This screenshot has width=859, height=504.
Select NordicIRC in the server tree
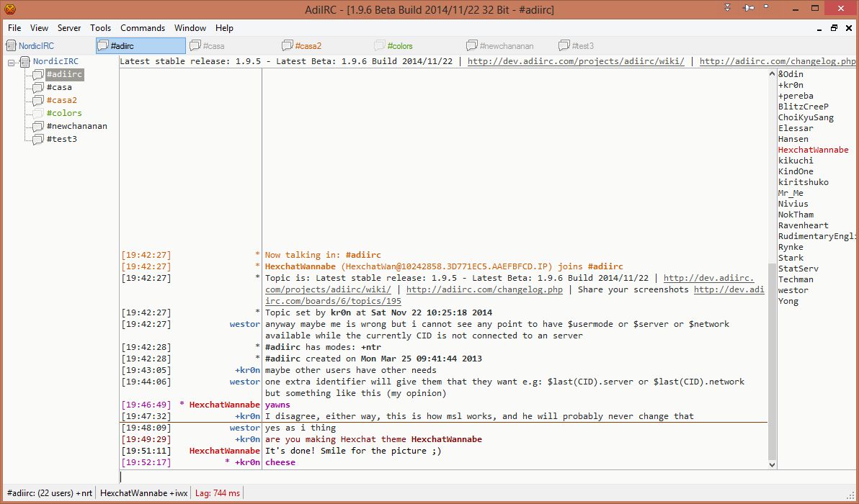[x=55, y=61]
